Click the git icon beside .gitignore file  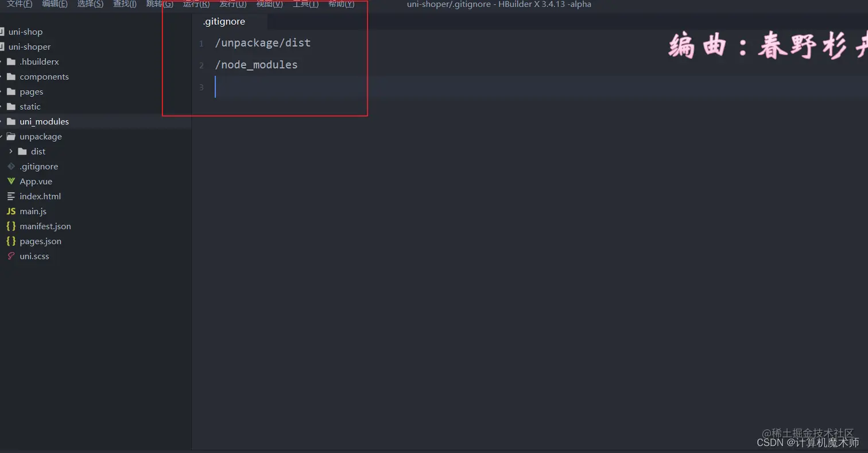pyautogui.click(x=11, y=166)
